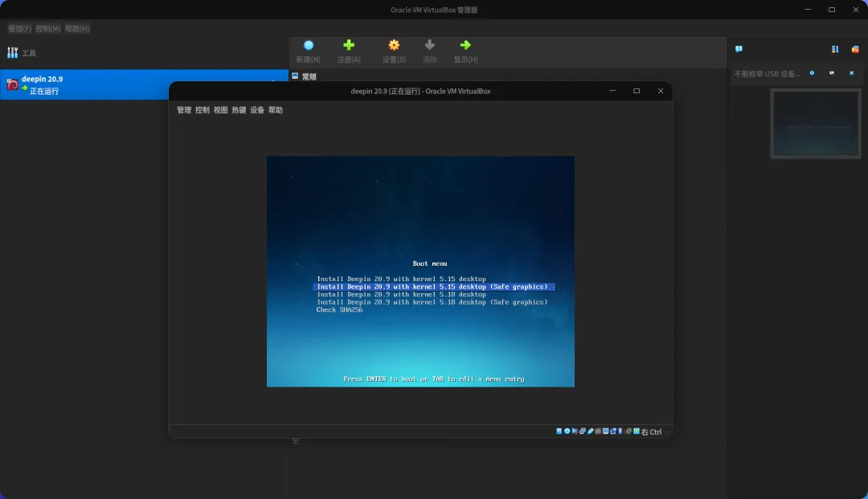Screen dimensions: 868x499
Task: Click the delete all notifications icon
Action: (855, 49)
